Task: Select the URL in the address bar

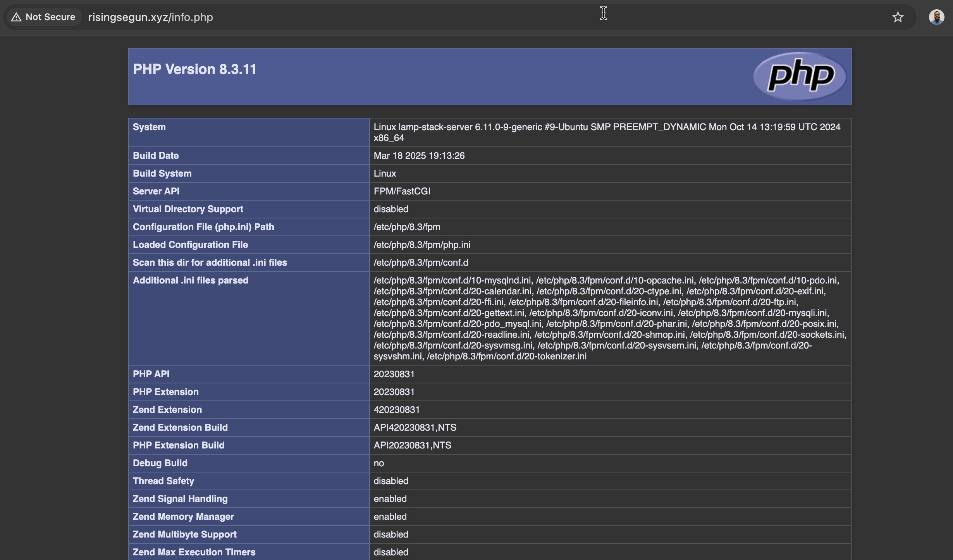Action: (x=150, y=17)
